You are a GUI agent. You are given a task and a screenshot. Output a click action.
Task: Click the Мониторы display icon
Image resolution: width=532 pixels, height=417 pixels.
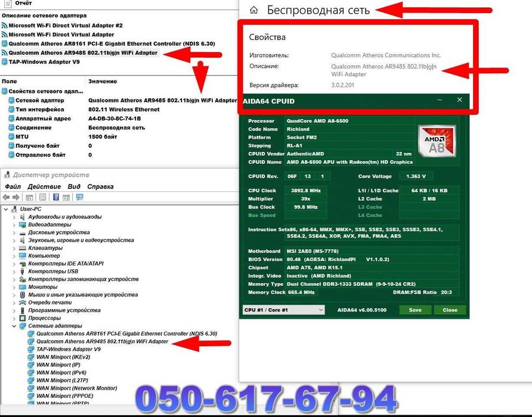[x=23, y=287]
